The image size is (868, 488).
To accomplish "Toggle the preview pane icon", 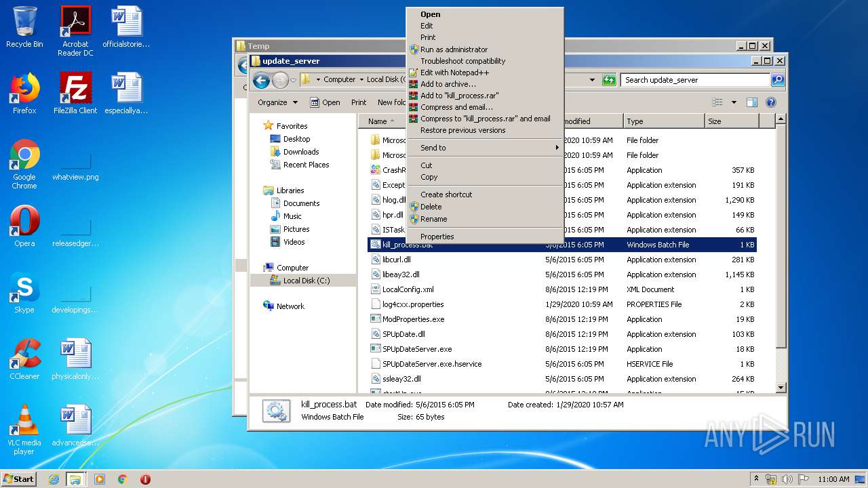I will pos(751,102).
